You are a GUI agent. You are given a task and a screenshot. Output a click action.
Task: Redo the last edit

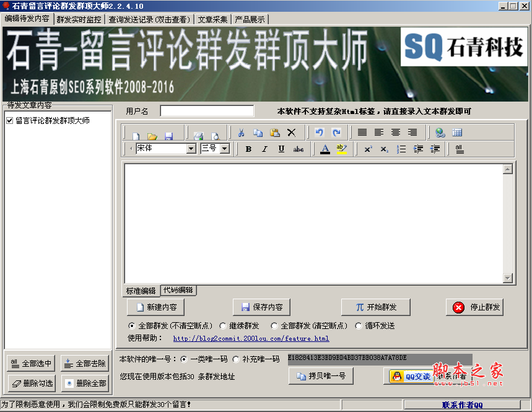[336, 133]
